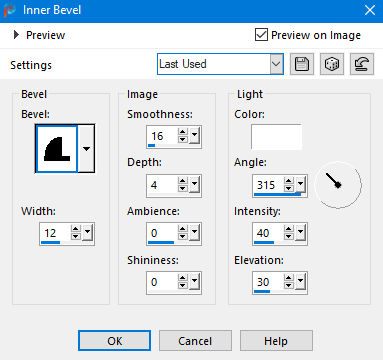383x360 pixels.
Task: Open the Elevation slider popup arrow
Action: (300, 282)
